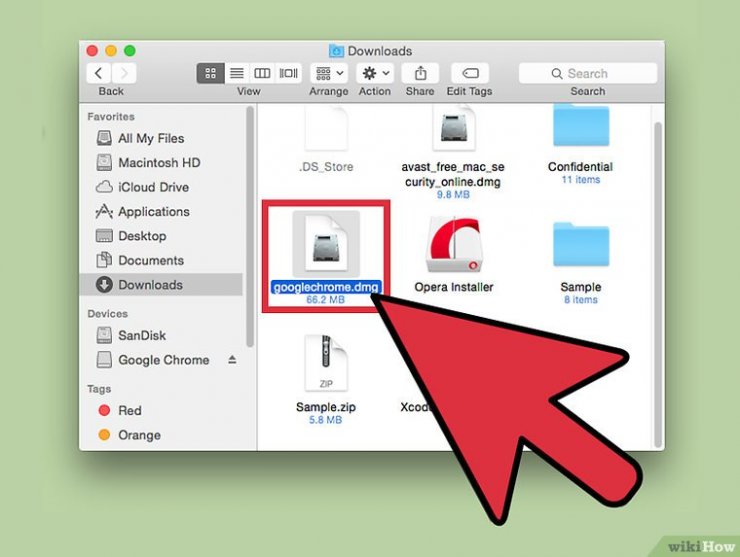
Task: Click the file area vertical scrollbar
Action: 658,283
